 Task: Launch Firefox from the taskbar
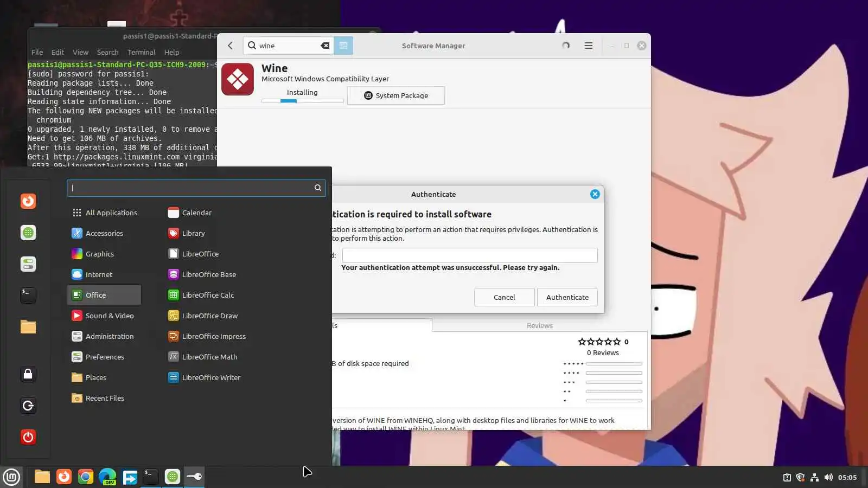click(x=64, y=477)
